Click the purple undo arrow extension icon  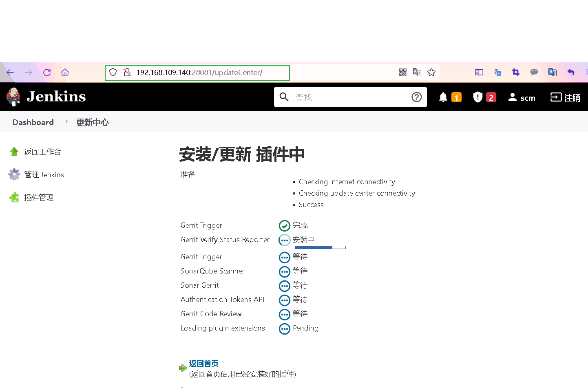tap(571, 73)
